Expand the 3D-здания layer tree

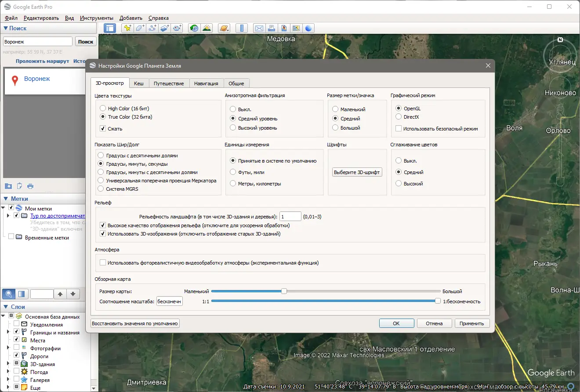(x=8, y=364)
